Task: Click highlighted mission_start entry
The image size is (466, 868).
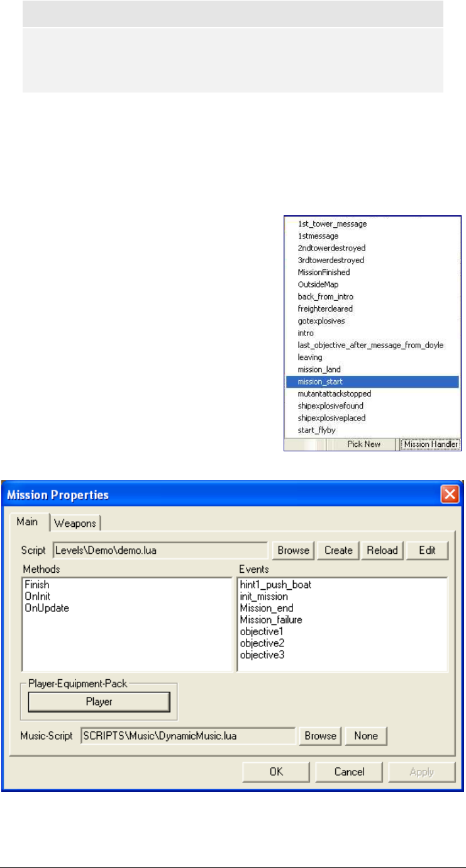Action: [372, 381]
